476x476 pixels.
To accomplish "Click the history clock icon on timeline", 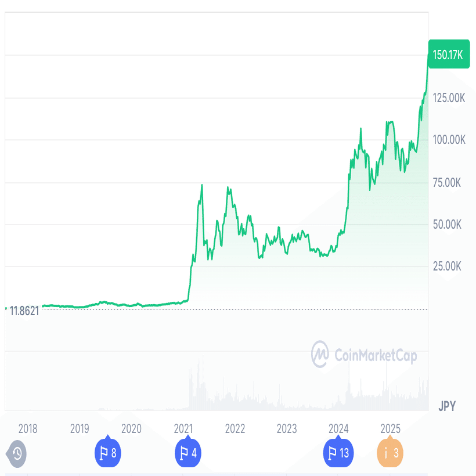I will point(17,453).
